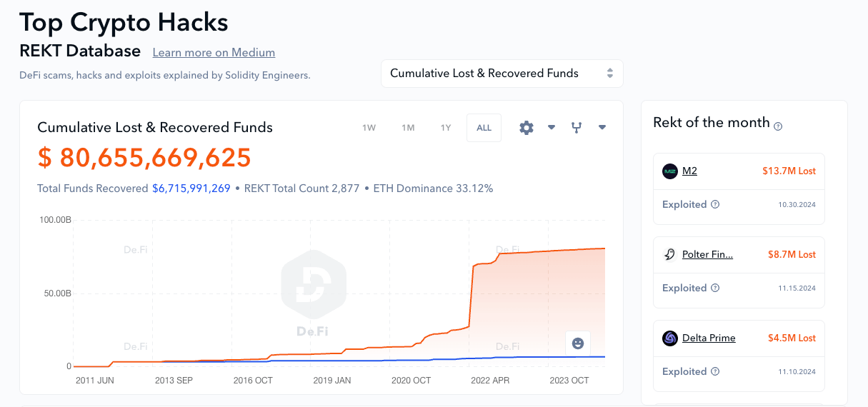Click the REKT Total Count 2,877 text
This screenshot has width=868, height=407.
301,189
